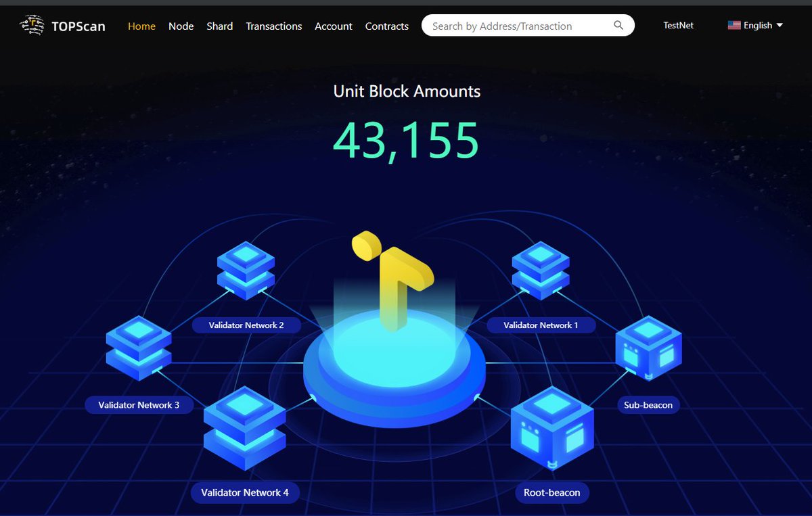The height and width of the screenshot is (516, 812).
Task: Open the Shard menu item
Action: [220, 26]
